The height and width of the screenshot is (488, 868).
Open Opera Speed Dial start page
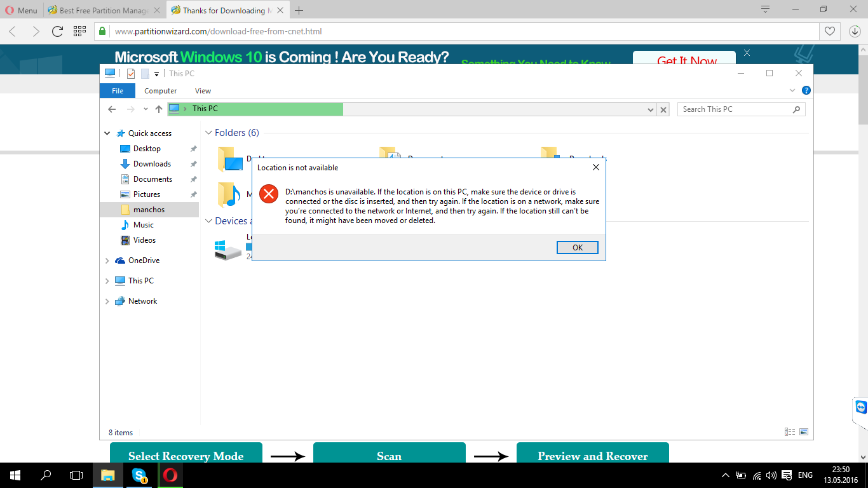click(79, 31)
